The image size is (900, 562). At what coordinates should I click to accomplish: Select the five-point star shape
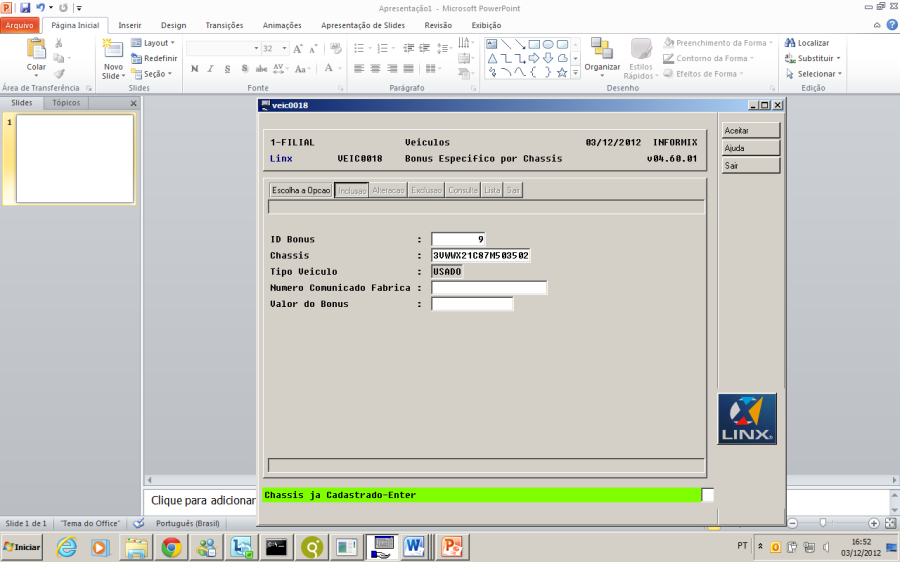tap(562, 72)
